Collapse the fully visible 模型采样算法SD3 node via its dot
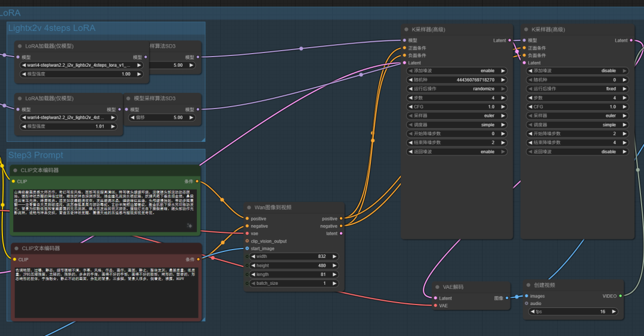644x336 pixels. [129, 98]
